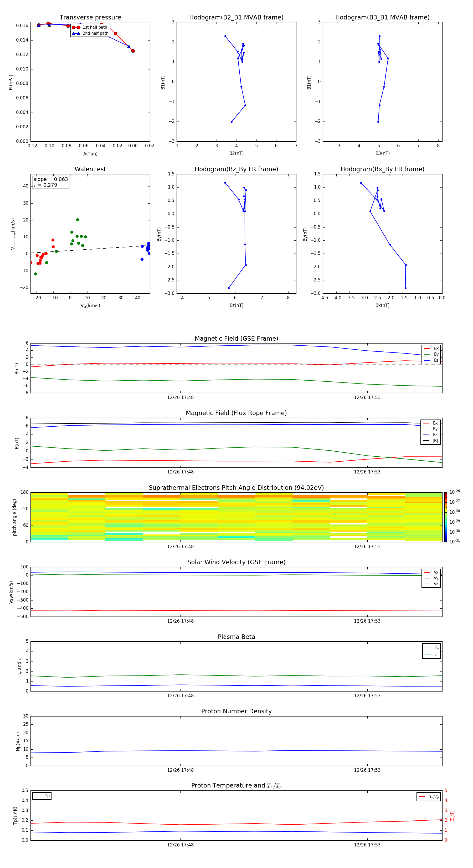Image resolution: width=473 pixels, height=868 pixels.
Task: Select the 'Hodogram(B2_B1 MVAB frame)' title
Action: coord(236,18)
